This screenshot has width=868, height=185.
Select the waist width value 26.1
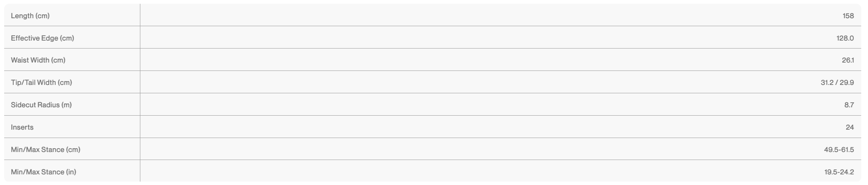click(x=848, y=60)
